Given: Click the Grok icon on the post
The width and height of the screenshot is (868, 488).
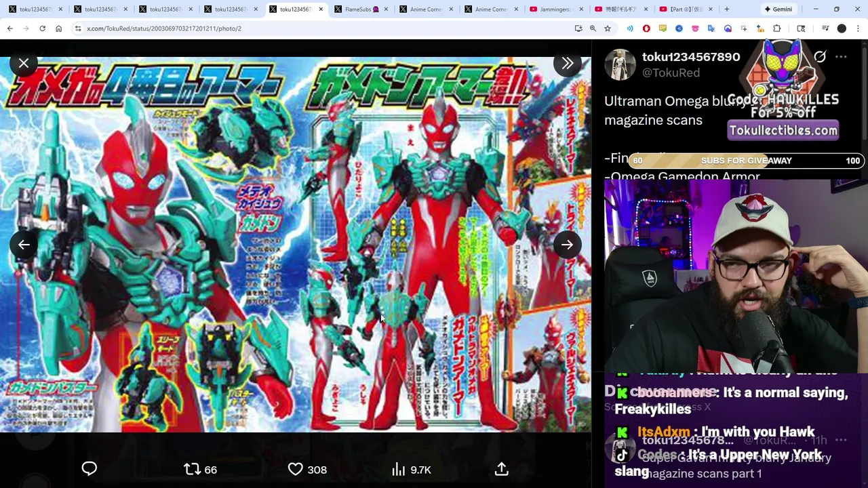Looking at the screenshot, I should coord(820,57).
